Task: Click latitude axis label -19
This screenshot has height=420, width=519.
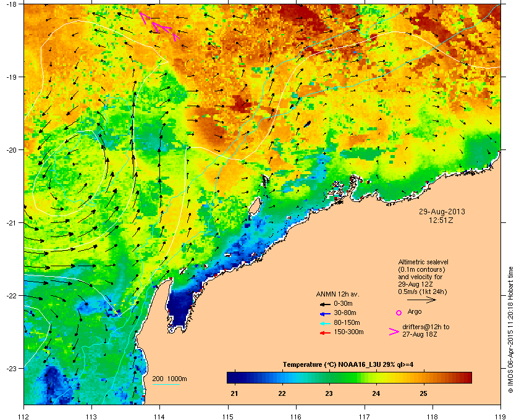Action: tap(11, 77)
